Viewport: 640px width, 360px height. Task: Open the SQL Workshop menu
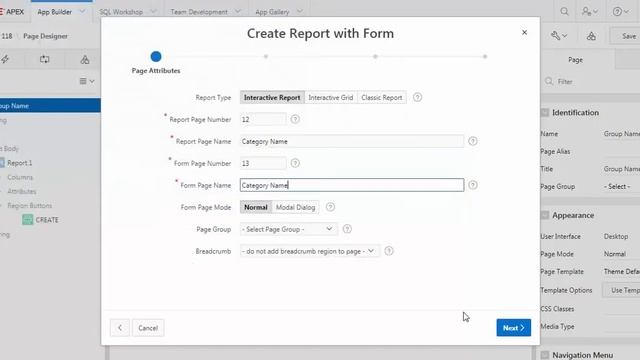click(x=121, y=12)
